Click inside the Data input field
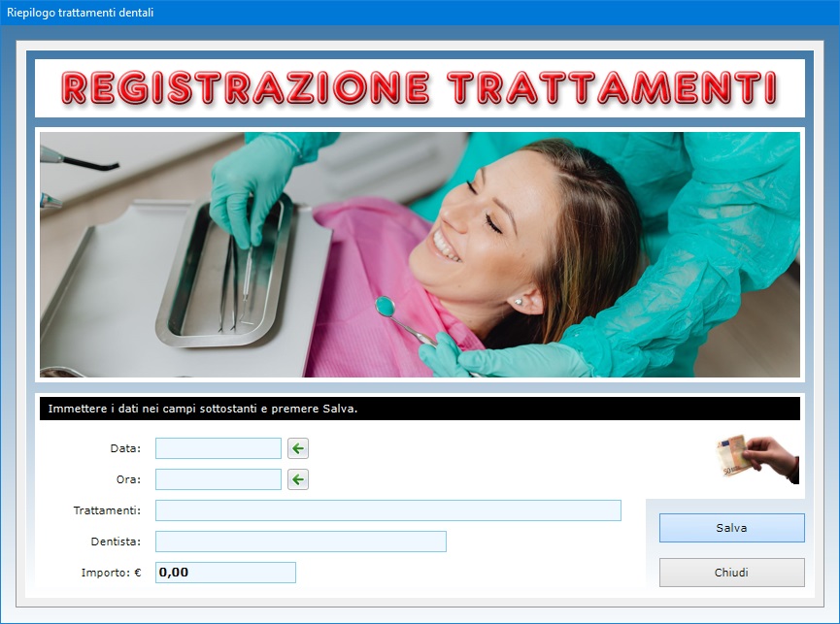The height and width of the screenshot is (624, 840). (x=218, y=448)
